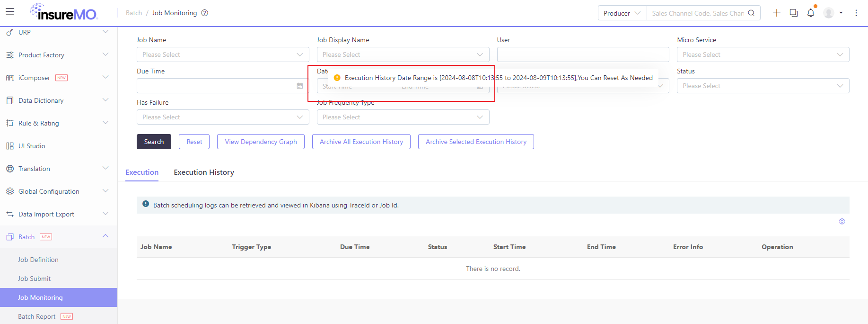Open the hamburger navigation menu
The height and width of the screenshot is (324, 868).
pos(10,12)
